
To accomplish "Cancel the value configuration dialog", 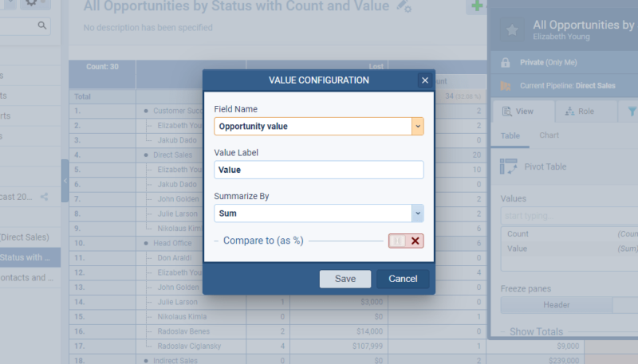I will coord(403,279).
